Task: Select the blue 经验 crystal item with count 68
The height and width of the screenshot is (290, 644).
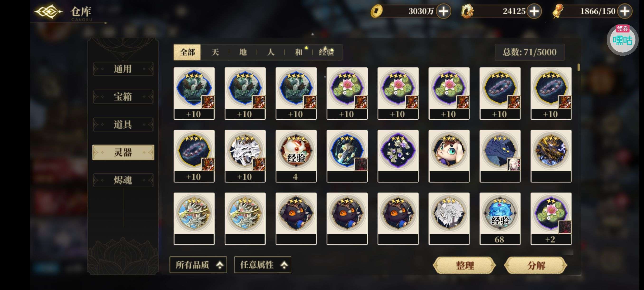Action: click(x=500, y=218)
